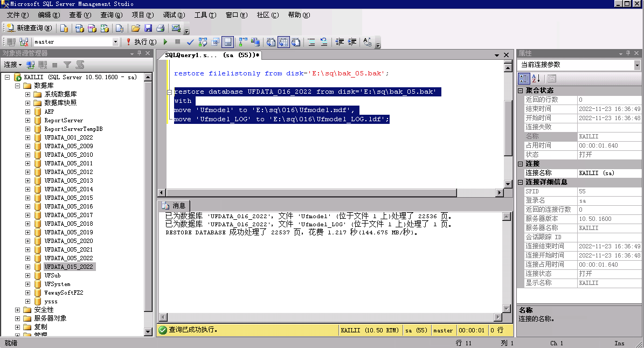
Task: Open a SQL Server Compact Query
Action: coord(120,28)
